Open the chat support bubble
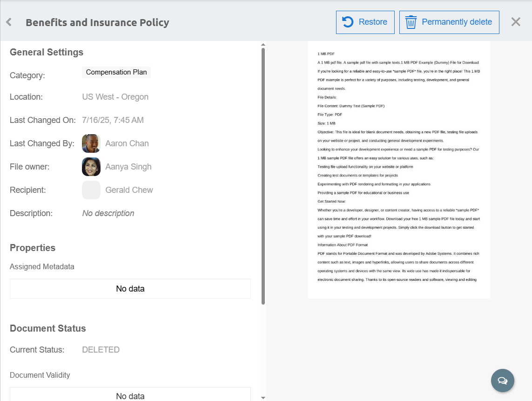The height and width of the screenshot is (401, 532). point(502,381)
